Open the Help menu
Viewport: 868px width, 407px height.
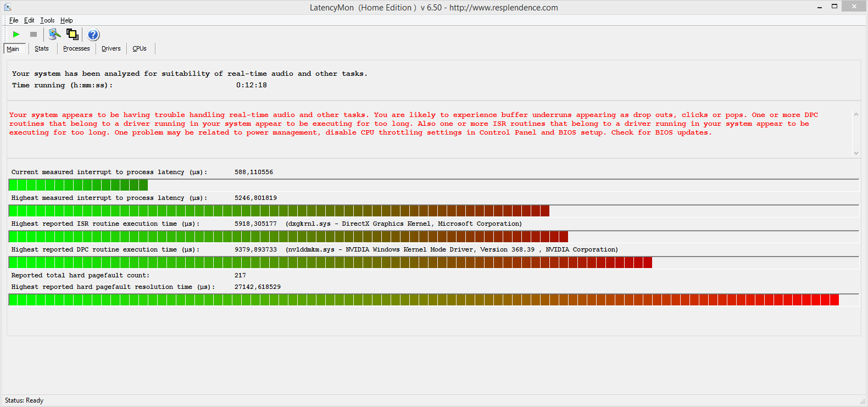pyautogui.click(x=66, y=20)
